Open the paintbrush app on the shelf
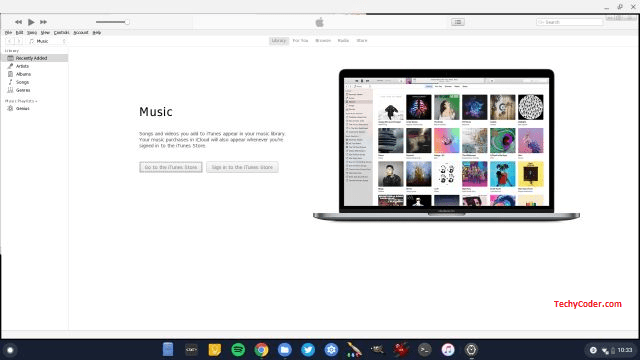The width and height of the screenshot is (640, 360). coord(354,350)
